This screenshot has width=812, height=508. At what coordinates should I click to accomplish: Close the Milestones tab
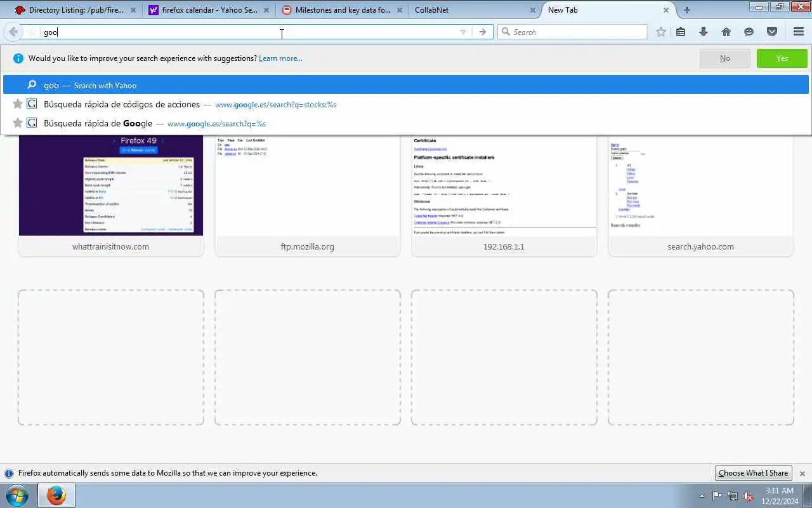pos(400,10)
